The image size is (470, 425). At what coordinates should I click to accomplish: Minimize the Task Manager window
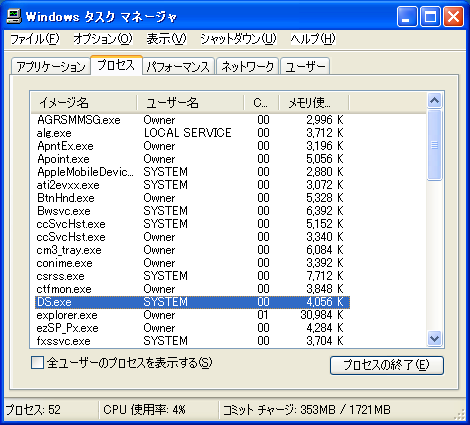pos(407,17)
